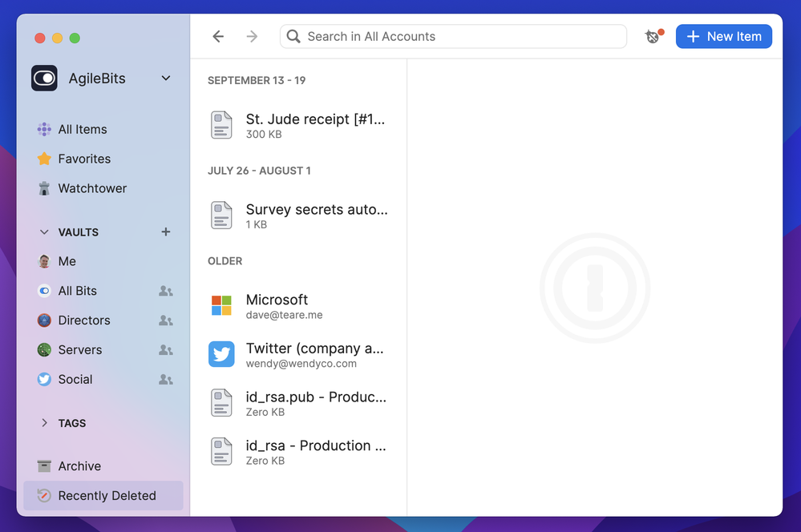Open the Survey secrets document item
This screenshot has width=801, height=532.
298,216
